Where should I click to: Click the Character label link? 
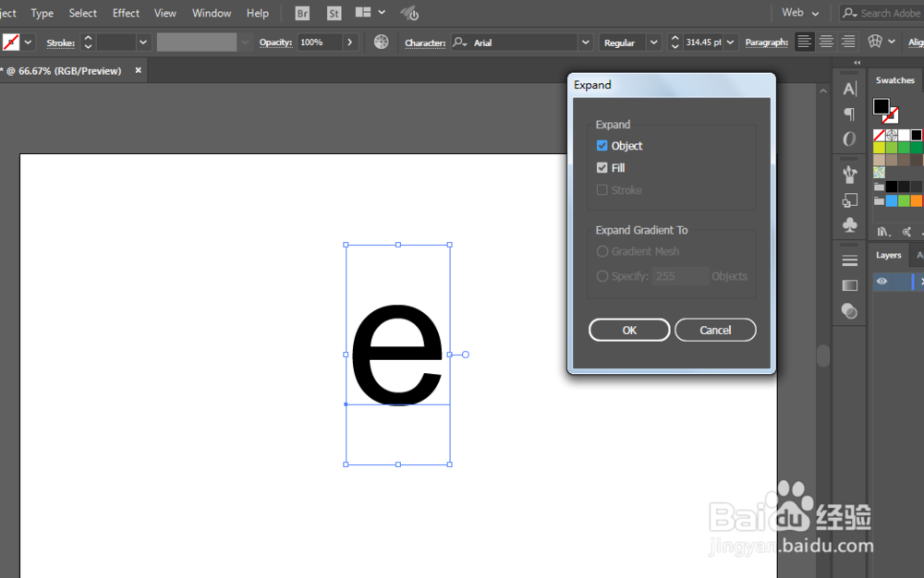click(425, 43)
